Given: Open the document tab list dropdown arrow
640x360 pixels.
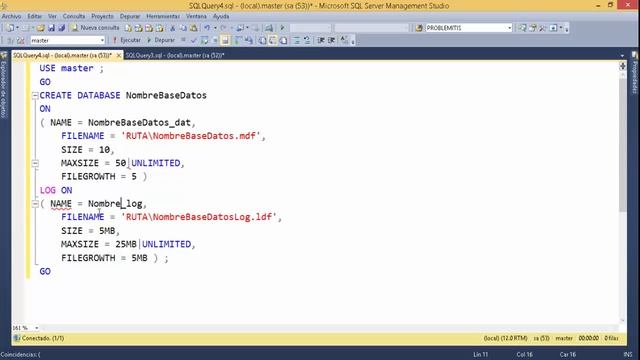Looking at the screenshot, I should 622,56.
